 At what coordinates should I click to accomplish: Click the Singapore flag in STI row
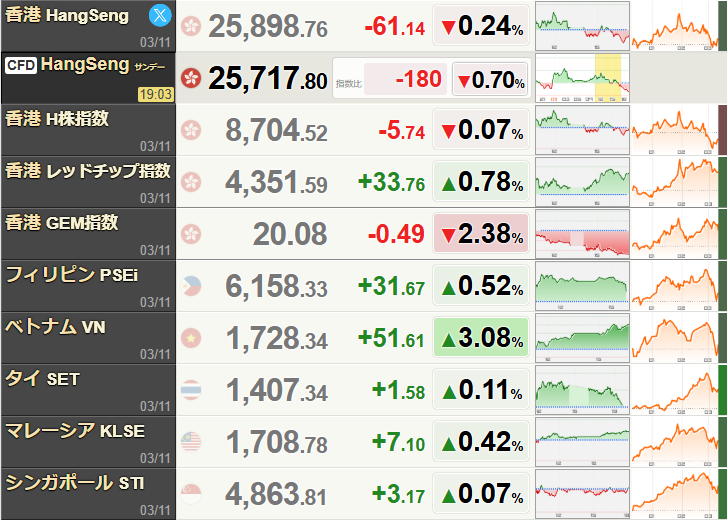[191, 494]
